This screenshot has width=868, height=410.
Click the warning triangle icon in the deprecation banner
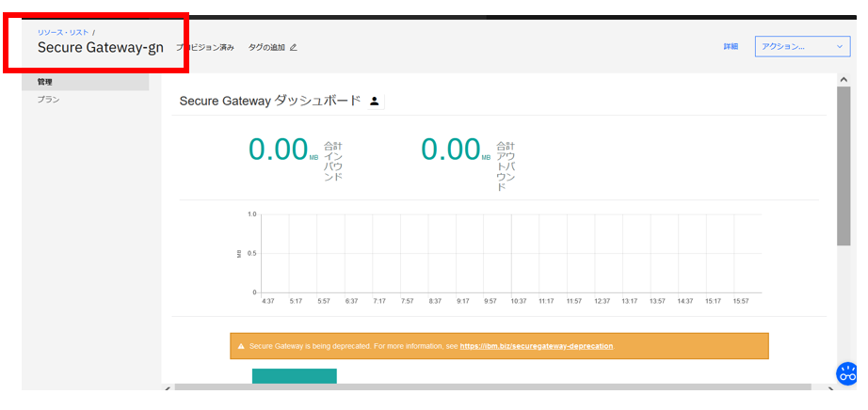pyautogui.click(x=241, y=346)
